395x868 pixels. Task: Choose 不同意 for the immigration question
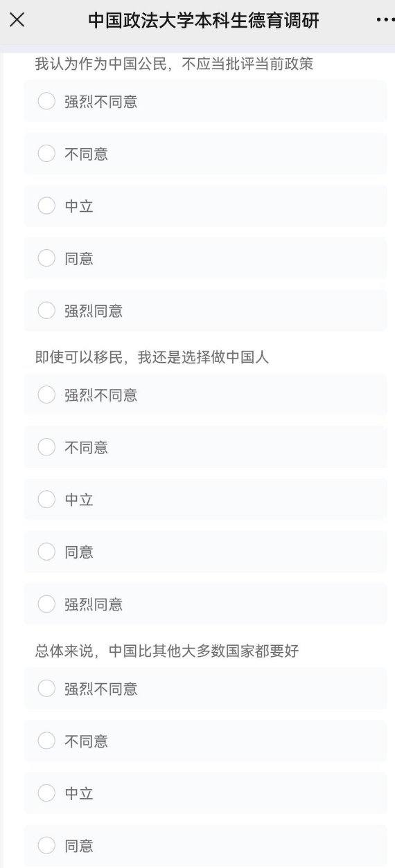(205, 447)
